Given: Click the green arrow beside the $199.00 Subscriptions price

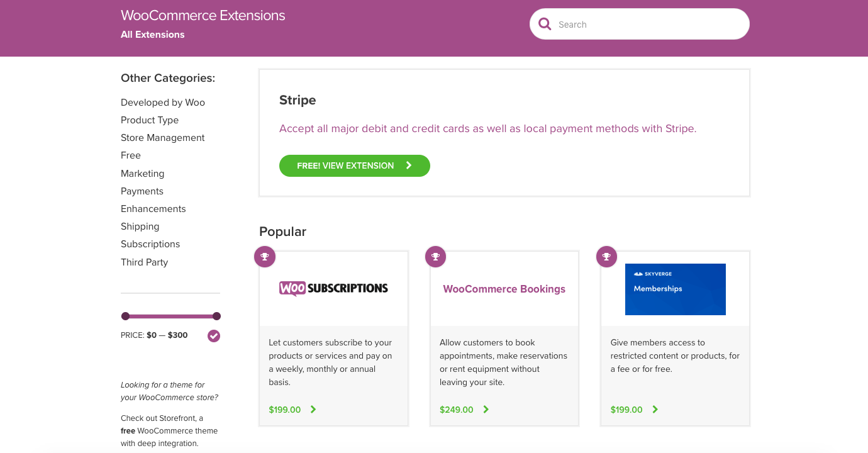Looking at the screenshot, I should click(x=313, y=409).
